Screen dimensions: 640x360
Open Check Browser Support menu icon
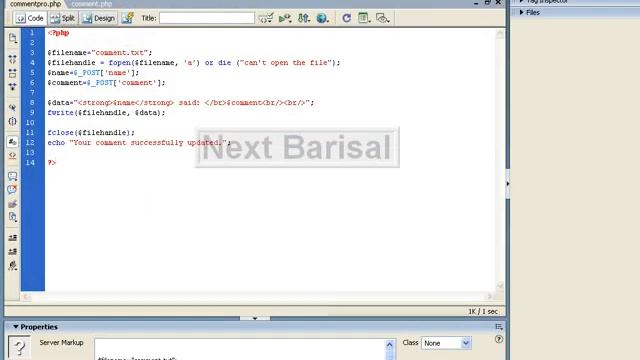(x=266, y=18)
